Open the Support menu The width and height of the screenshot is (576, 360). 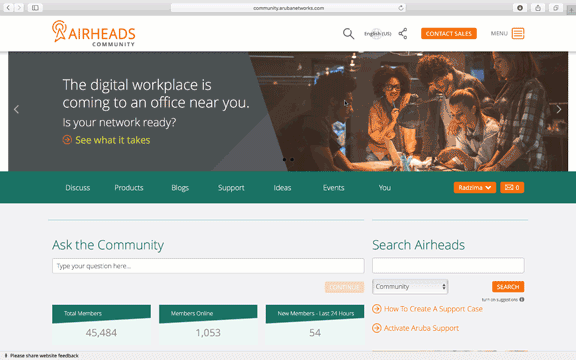coord(231,188)
